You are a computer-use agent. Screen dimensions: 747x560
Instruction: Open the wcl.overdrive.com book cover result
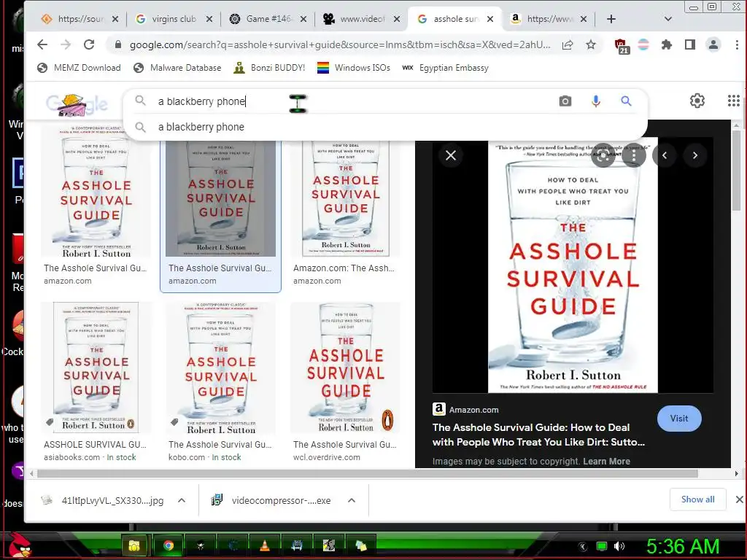[345, 367]
